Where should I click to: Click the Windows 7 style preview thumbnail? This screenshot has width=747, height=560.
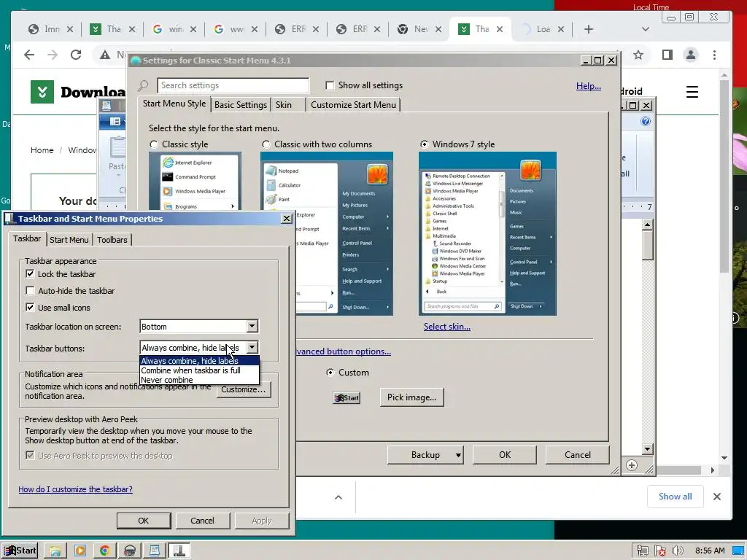pyautogui.click(x=487, y=234)
